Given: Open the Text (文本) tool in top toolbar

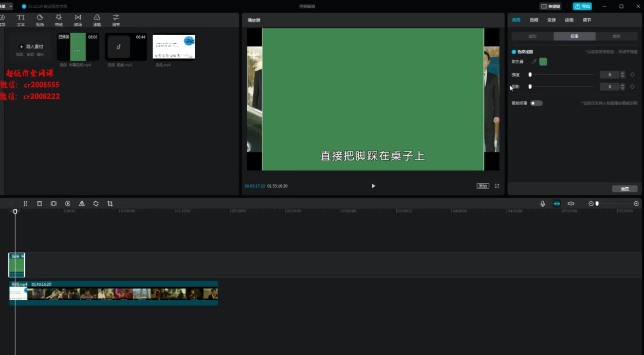Looking at the screenshot, I should (21, 20).
